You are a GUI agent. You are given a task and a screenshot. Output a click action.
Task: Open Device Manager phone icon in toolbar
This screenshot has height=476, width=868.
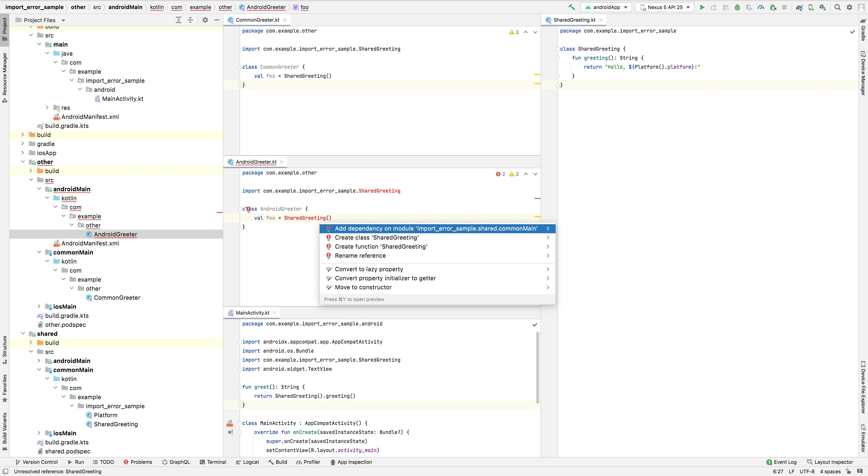[x=811, y=7]
